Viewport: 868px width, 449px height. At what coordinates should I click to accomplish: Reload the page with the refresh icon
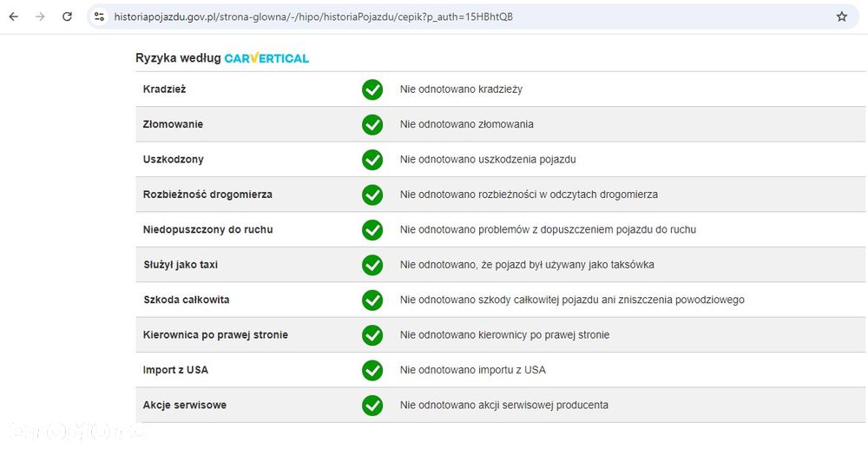tap(68, 17)
